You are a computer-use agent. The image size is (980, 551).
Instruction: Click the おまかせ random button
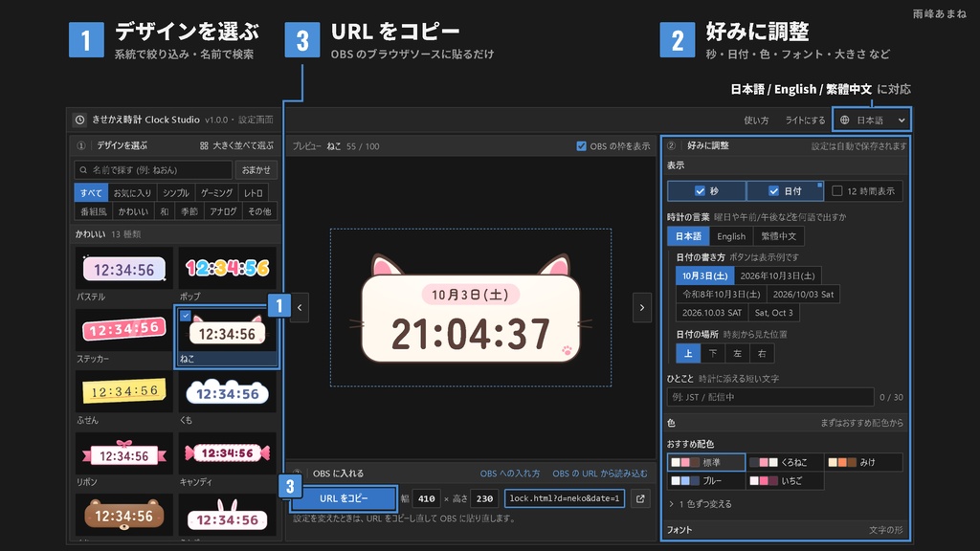click(256, 170)
